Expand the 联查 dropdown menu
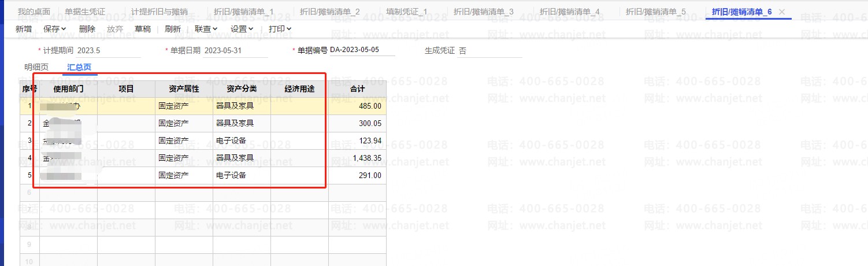The height and width of the screenshot is (266, 868). pyautogui.click(x=206, y=28)
